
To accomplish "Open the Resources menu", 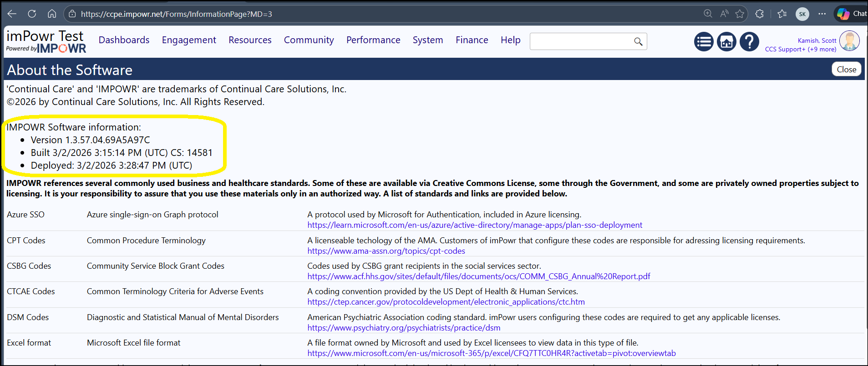I will pos(250,40).
